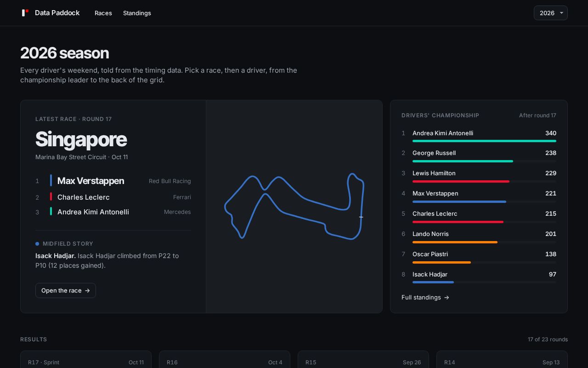Screen dimensions: 588x368
Task: Click Antonelli's 340 points bar
Action: coord(484,141)
